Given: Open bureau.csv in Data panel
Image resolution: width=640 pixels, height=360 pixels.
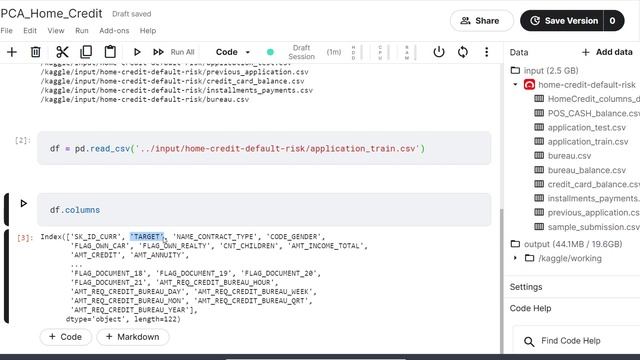Looking at the screenshot, I should [x=563, y=156].
